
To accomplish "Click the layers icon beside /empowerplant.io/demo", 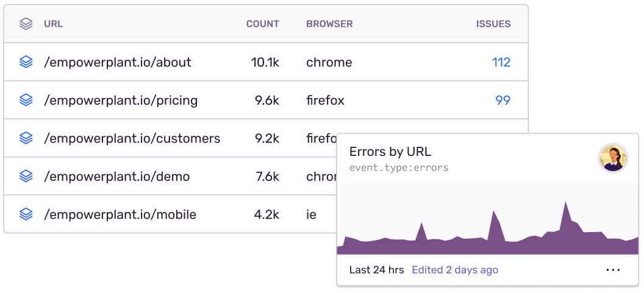I will 26,177.
